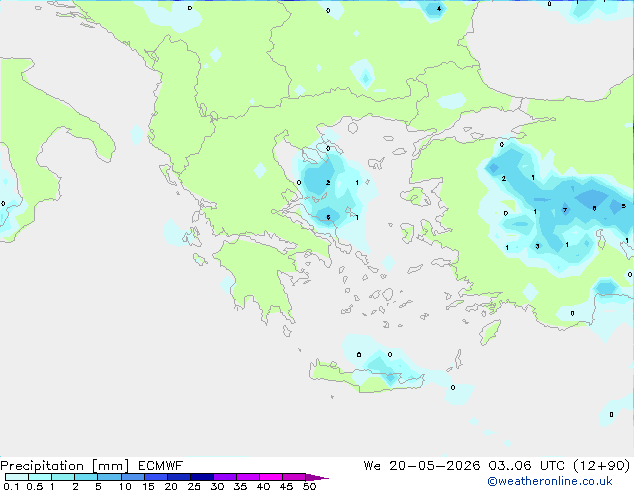
Task: Click the '35' legend scale label
Action: click(x=240, y=486)
